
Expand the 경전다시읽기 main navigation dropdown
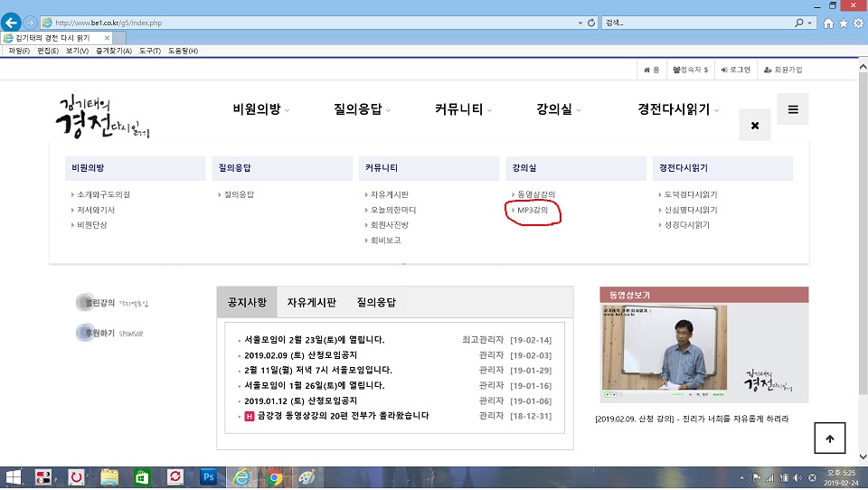pyautogui.click(x=678, y=109)
